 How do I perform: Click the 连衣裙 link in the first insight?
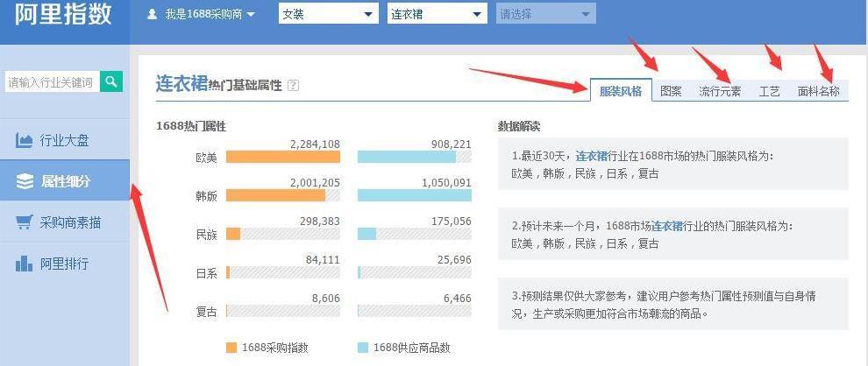591,156
